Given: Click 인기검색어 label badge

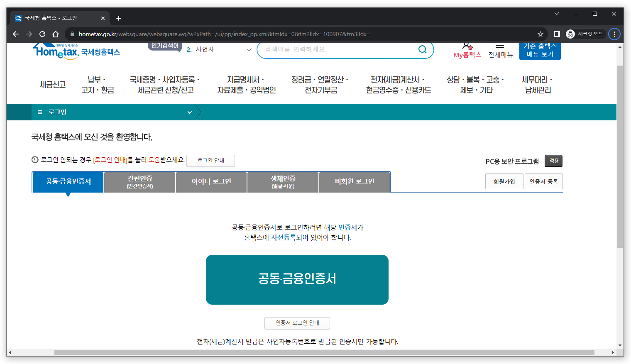Looking at the screenshot, I should pos(165,46).
